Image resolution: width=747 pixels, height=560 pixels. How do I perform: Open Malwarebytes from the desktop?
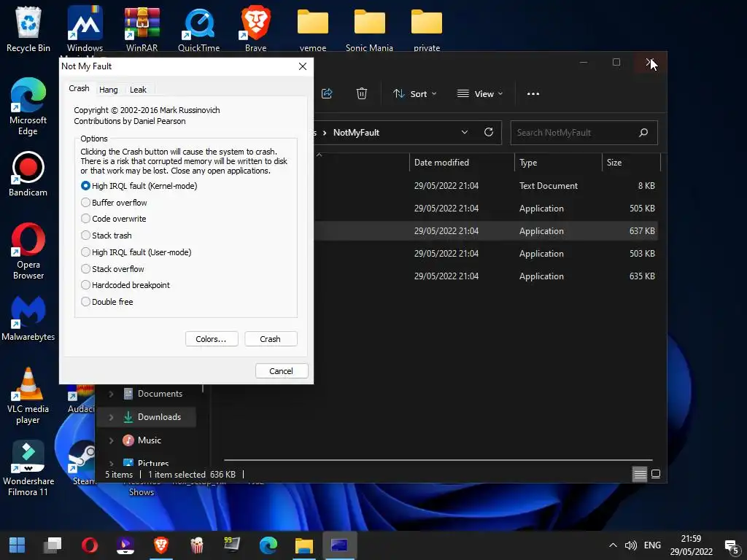pos(28,318)
